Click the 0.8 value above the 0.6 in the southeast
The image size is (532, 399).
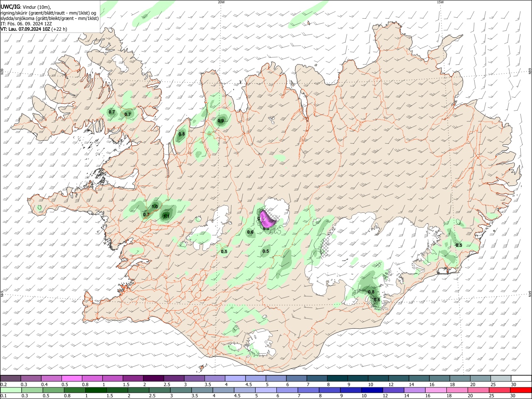tap(371, 292)
